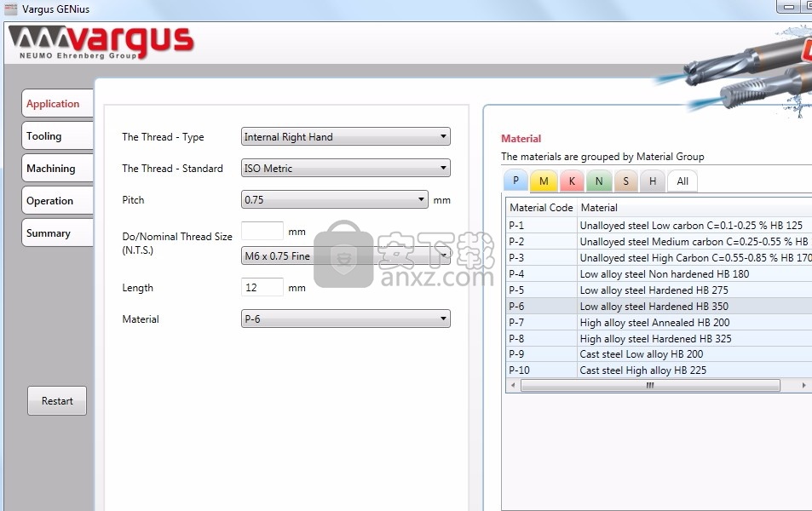Screen dimensions: 812x511
Task: Open the Application tab
Action: click(x=57, y=104)
